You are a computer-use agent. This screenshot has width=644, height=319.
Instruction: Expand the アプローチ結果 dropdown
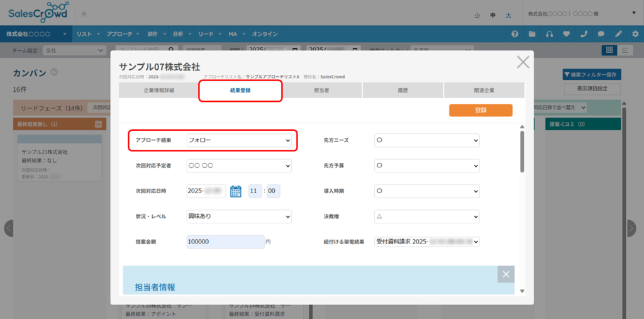(x=240, y=140)
